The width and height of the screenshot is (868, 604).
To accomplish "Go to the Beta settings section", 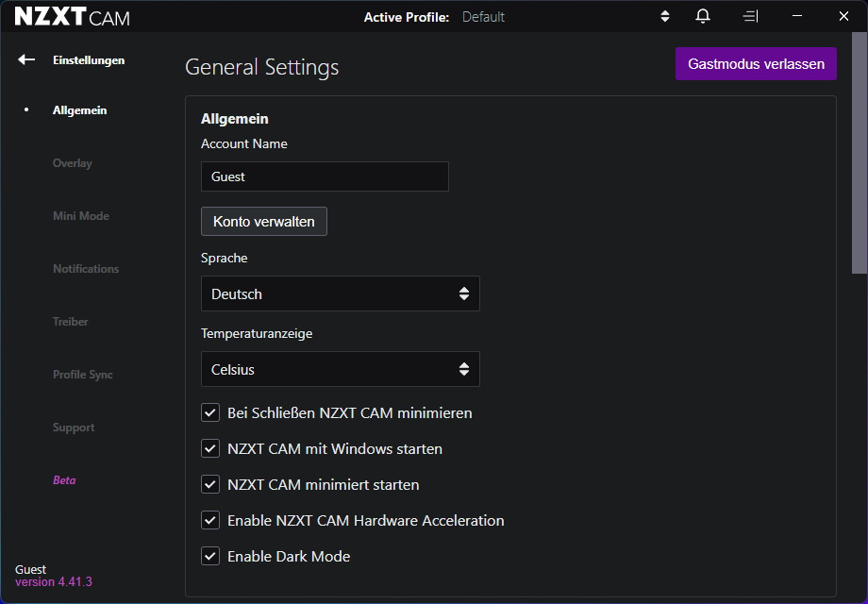I will [64, 480].
